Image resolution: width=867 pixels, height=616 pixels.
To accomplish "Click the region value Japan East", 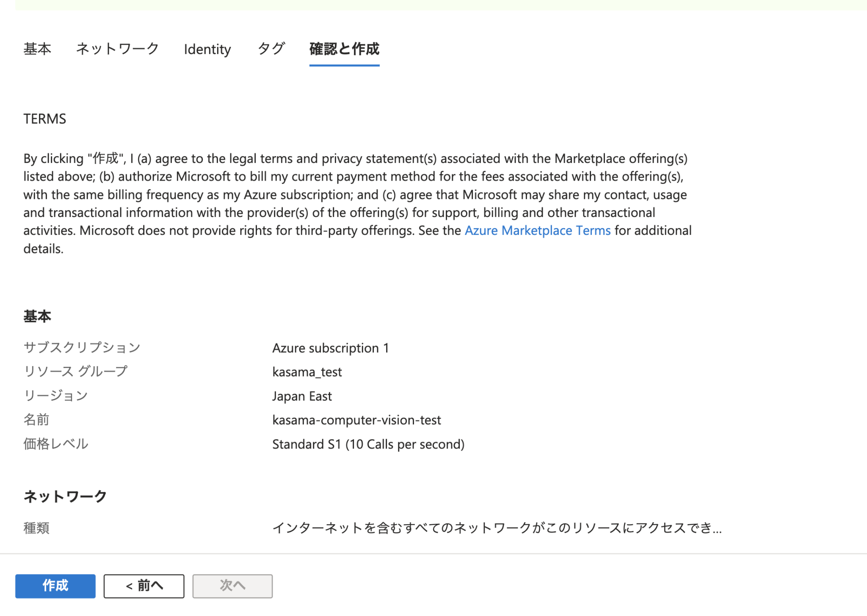I will tap(302, 396).
